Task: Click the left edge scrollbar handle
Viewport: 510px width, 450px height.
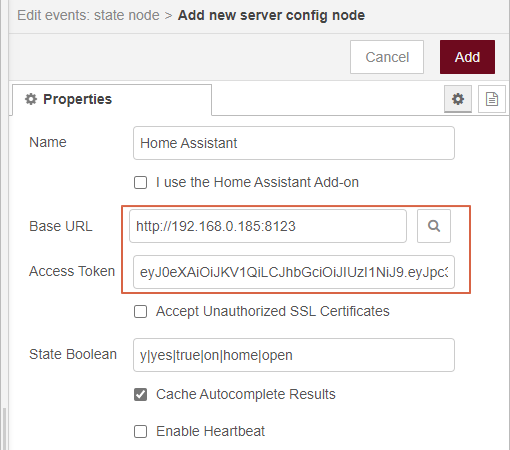Action: point(4,429)
